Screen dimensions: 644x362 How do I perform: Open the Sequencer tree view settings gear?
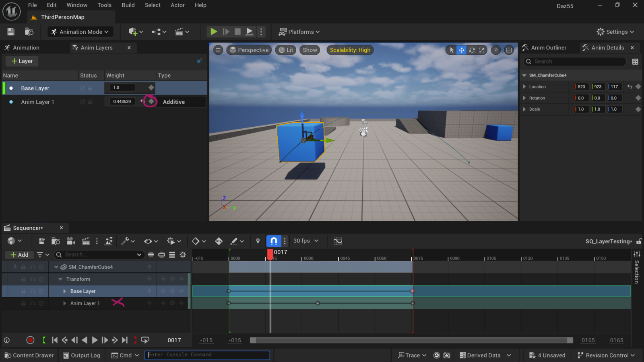coord(183,255)
